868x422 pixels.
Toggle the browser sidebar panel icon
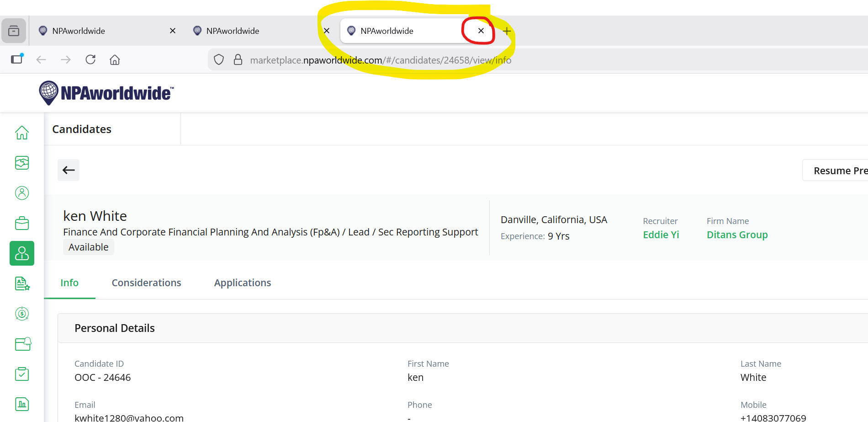point(17,59)
